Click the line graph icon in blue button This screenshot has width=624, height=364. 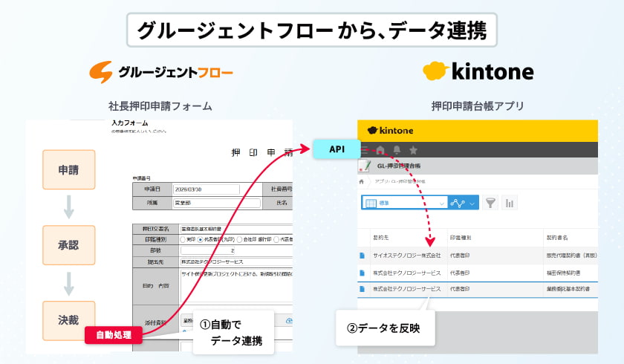[x=458, y=204]
